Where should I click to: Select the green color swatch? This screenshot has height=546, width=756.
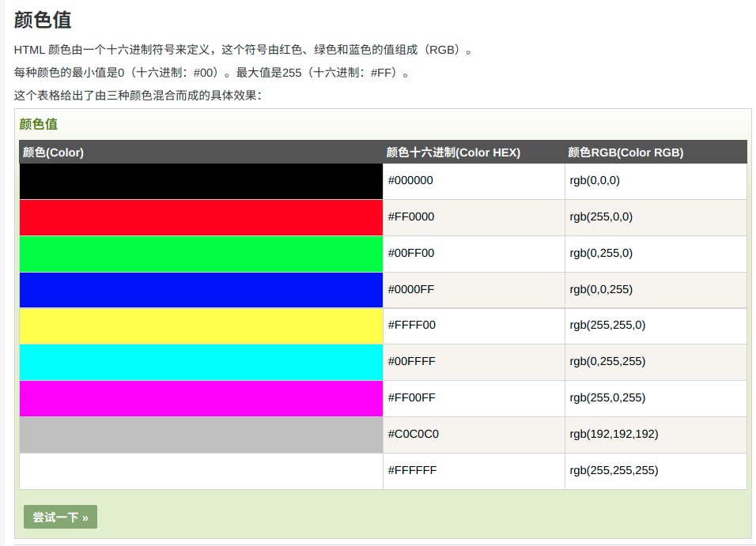201,254
